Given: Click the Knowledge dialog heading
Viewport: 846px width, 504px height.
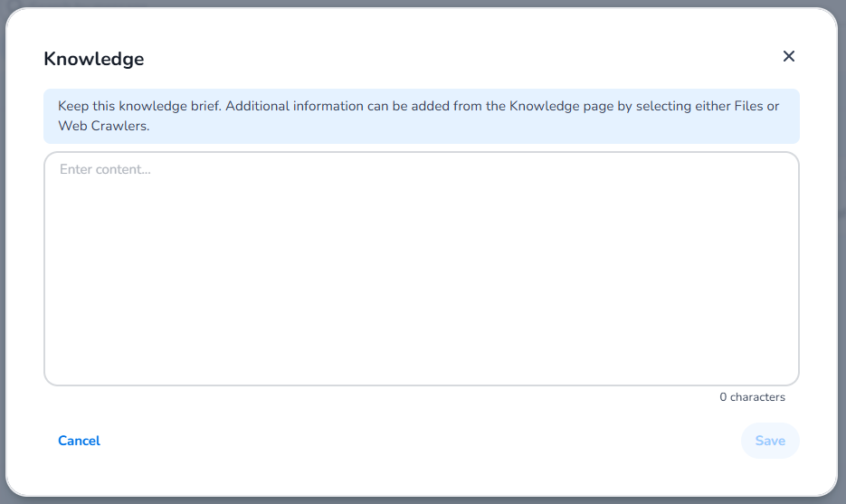Looking at the screenshot, I should pos(94,60).
